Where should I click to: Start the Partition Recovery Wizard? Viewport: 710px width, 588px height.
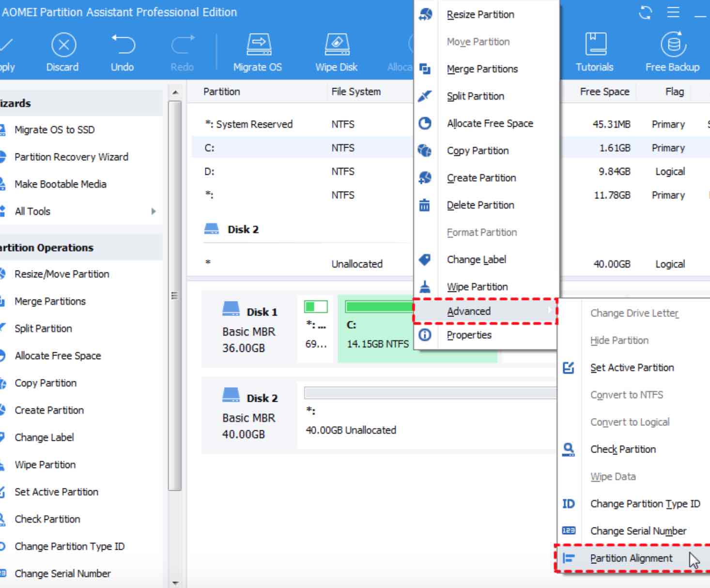(x=71, y=157)
